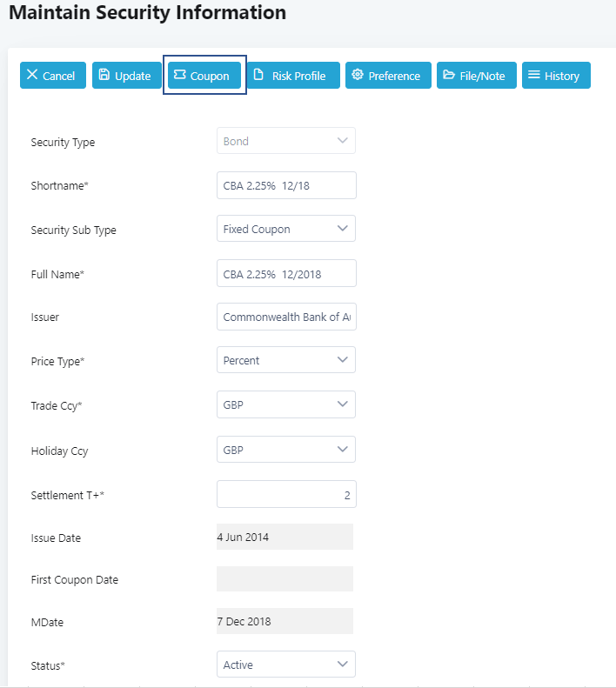Expand the Security Type dropdown
This screenshot has height=688, width=616.
pyautogui.click(x=285, y=141)
